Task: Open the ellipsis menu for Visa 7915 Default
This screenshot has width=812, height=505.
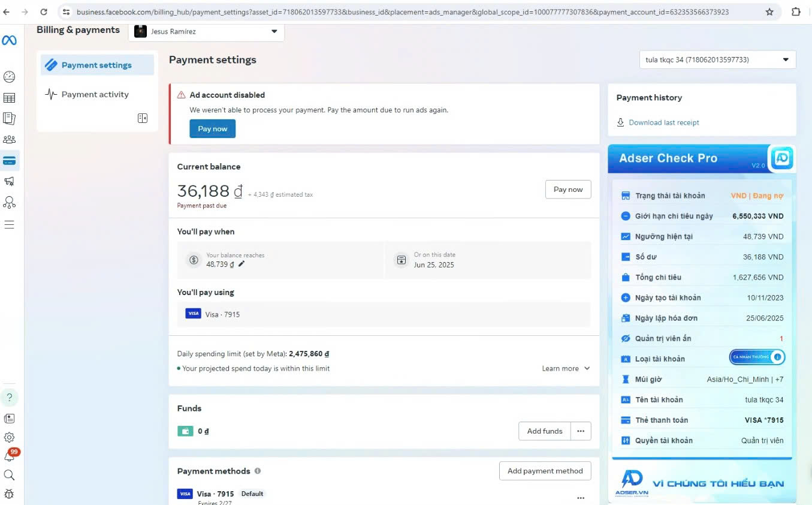Action: tap(581, 498)
